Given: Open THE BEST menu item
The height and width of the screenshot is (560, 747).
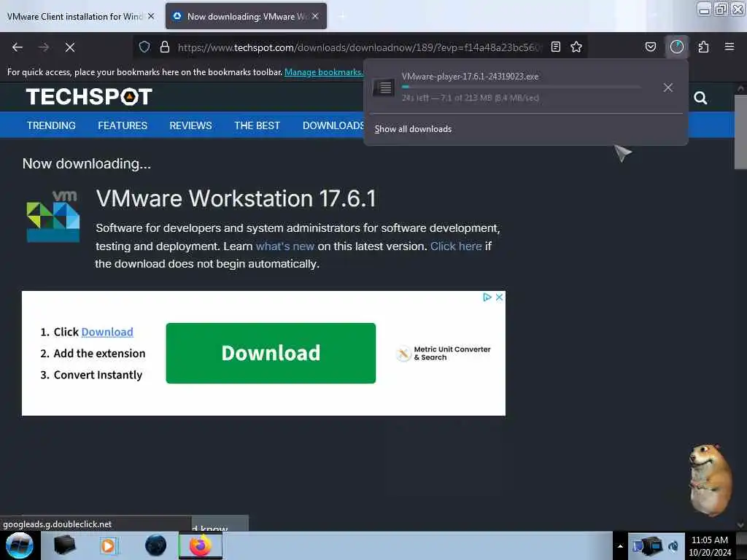Looking at the screenshot, I should coord(257,125).
